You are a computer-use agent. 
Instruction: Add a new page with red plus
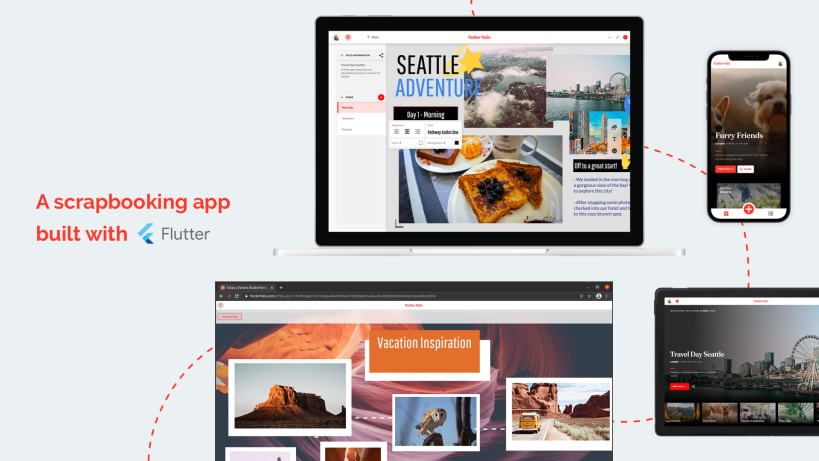381,97
